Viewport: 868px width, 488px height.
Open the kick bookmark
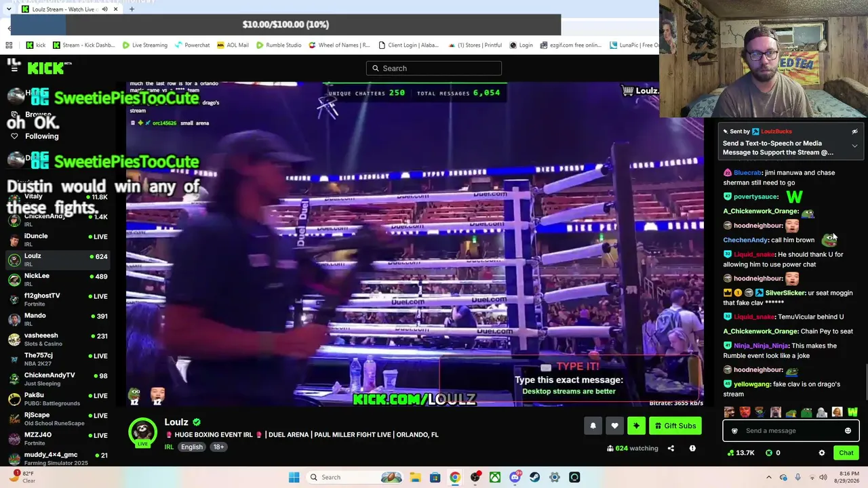(x=36, y=45)
